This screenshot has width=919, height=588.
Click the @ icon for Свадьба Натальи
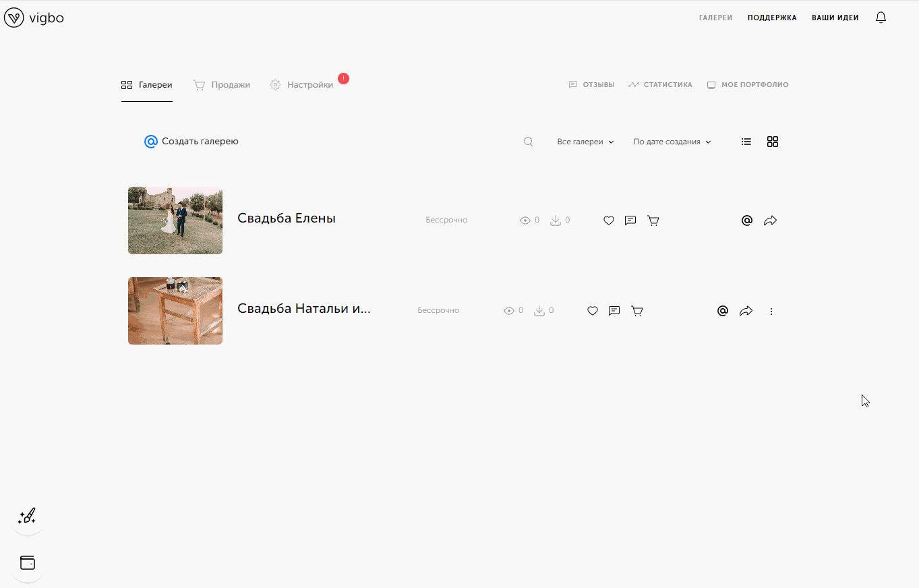click(723, 311)
